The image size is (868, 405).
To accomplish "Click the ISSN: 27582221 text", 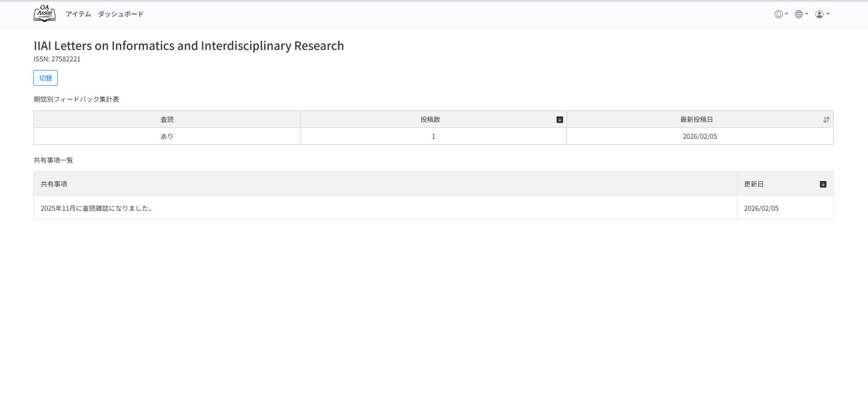I will click(57, 59).
